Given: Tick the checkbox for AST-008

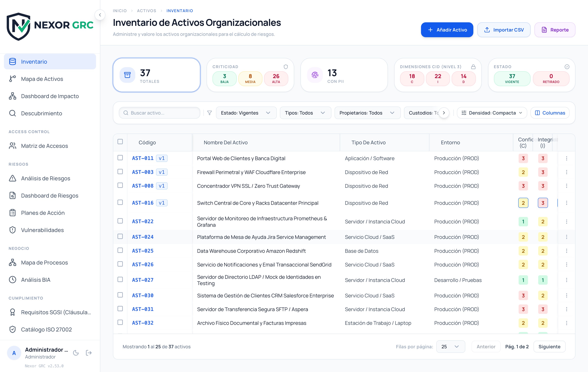Looking at the screenshot, I should point(120,185).
